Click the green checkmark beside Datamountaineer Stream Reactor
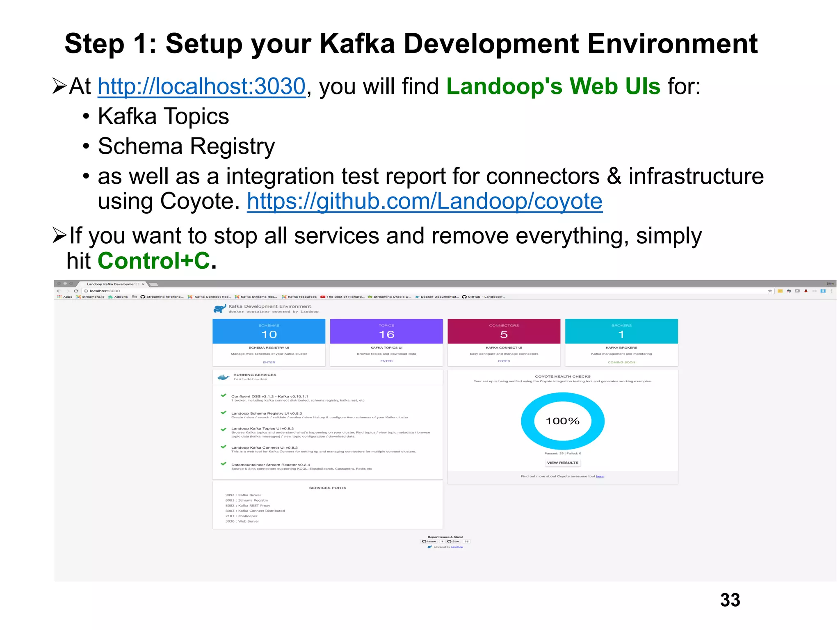The height and width of the screenshot is (630, 840). tap(224, 464)
